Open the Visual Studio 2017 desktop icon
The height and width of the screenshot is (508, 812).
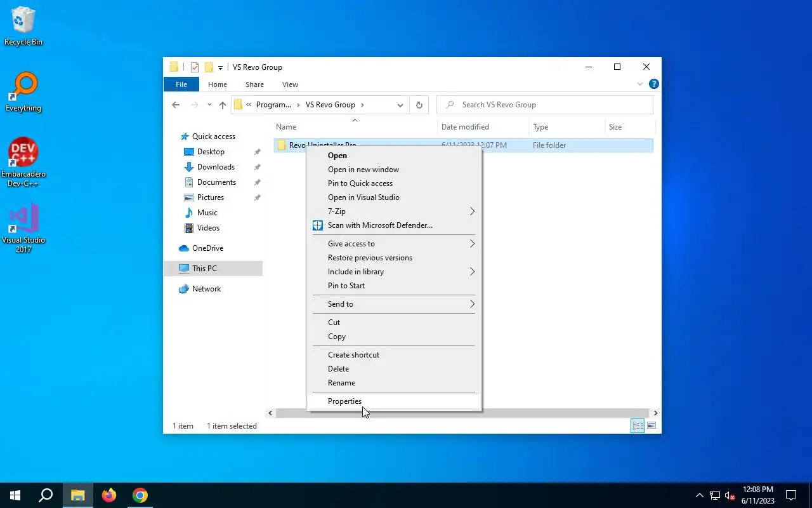click(23, 229)
